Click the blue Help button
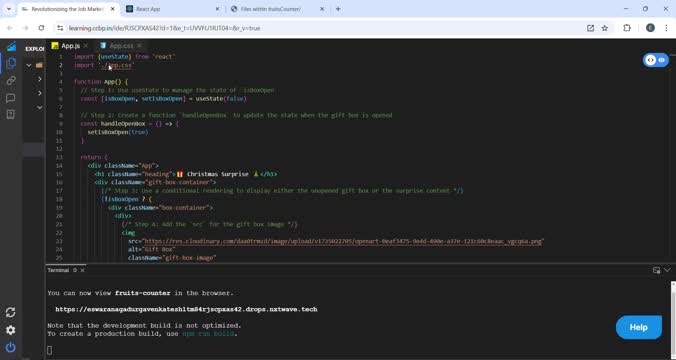This screenshot has height=360, width=676. (638, 327)
